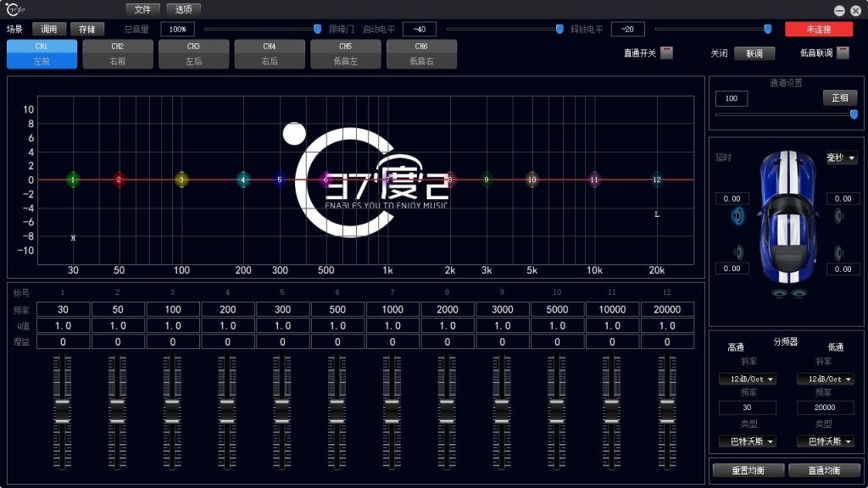Select EQ node 12 at 20k
This screenshot has width=868, height=488.
tap(657, 180)
